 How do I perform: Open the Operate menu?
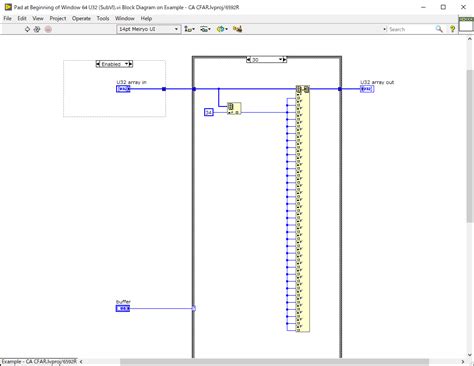(81, 19)
